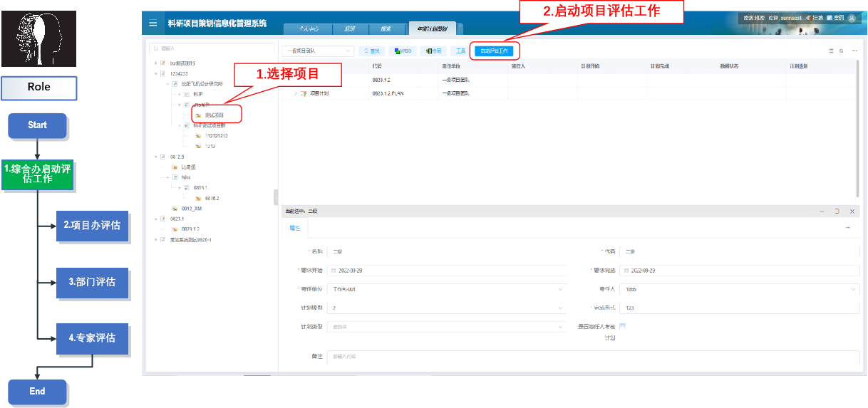The height and width of the screenshot is (408, 868).
Task: Maximize the detail panel
Action: [837, 211]
